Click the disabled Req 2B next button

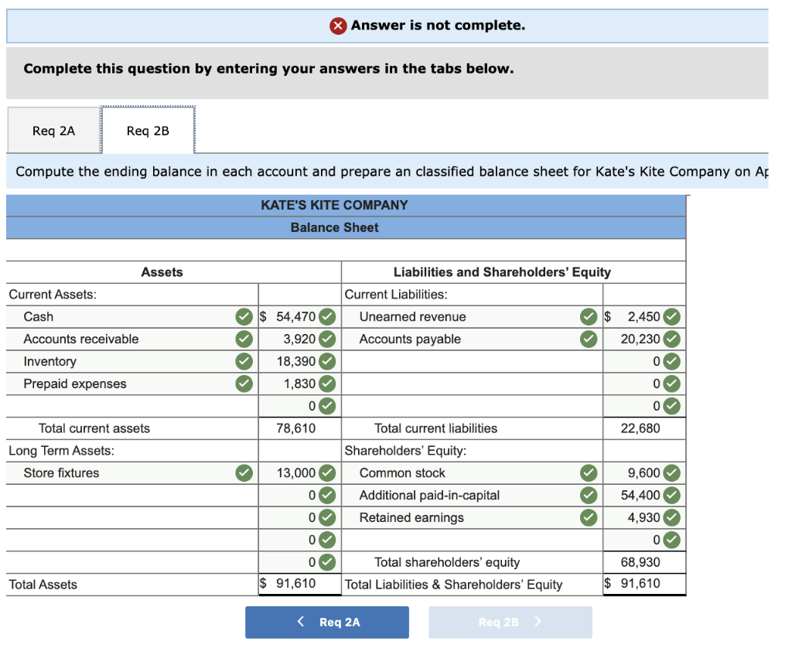tap(510, 623)
